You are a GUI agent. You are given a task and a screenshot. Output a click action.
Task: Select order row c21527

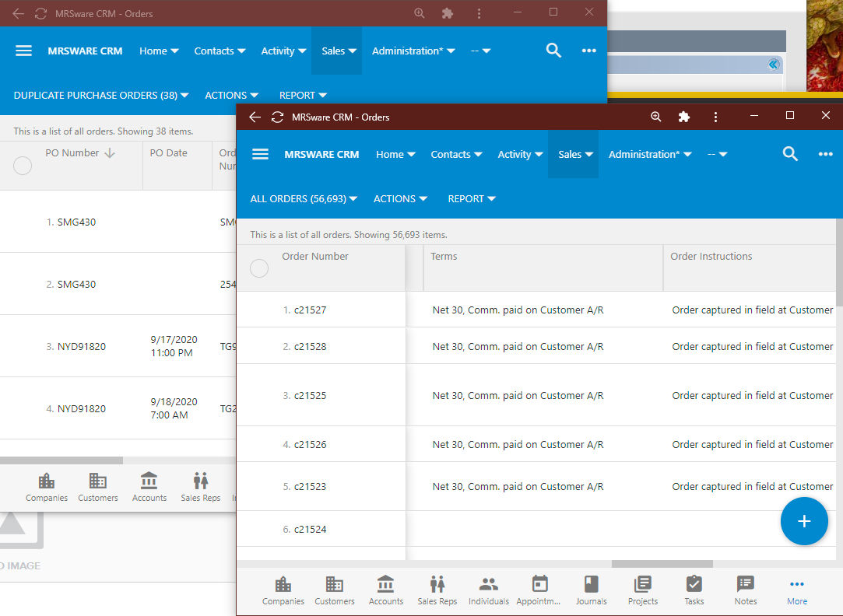point(536,310)
